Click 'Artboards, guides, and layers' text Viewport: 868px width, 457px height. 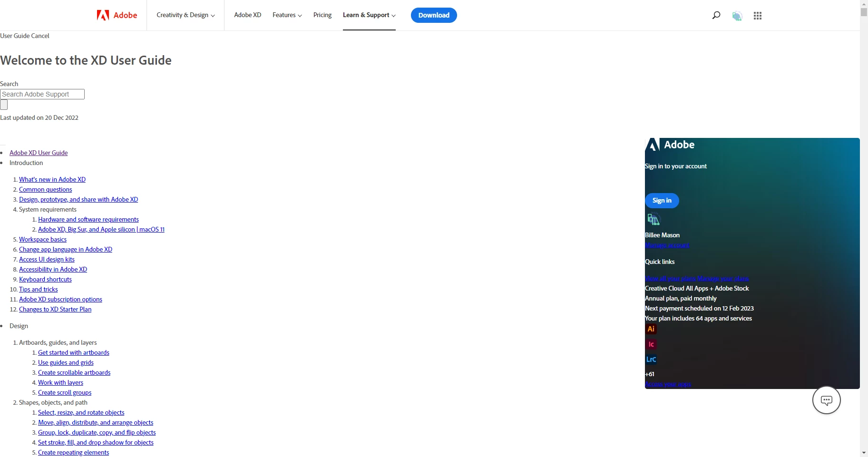[x=58, y=342]
